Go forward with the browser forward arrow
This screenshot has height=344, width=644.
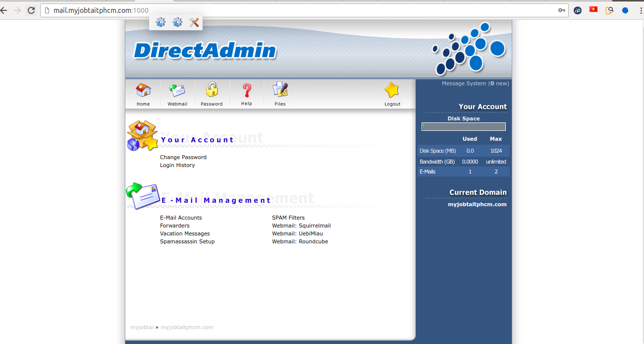pyautogui.click(x=17, y=10)
